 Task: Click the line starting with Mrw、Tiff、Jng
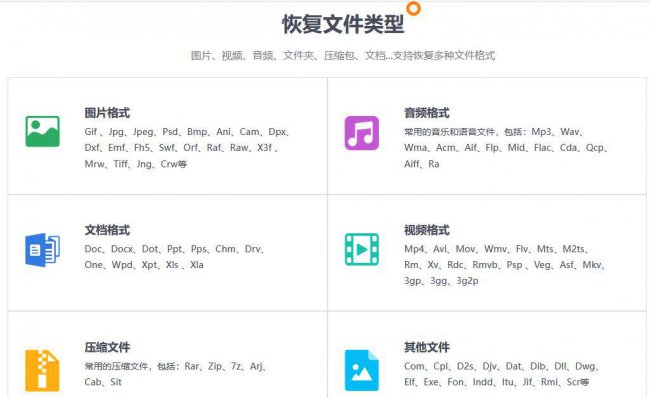[x=136, y=164]
